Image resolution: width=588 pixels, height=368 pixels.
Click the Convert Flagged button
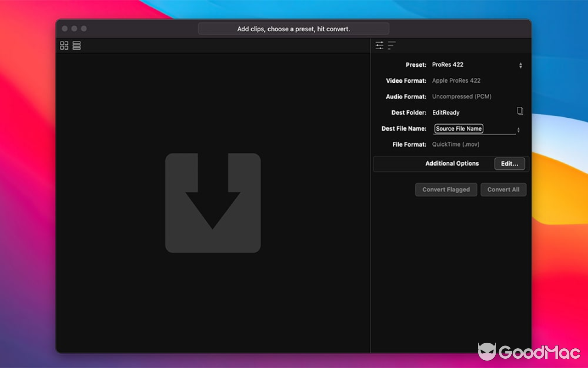446,190
